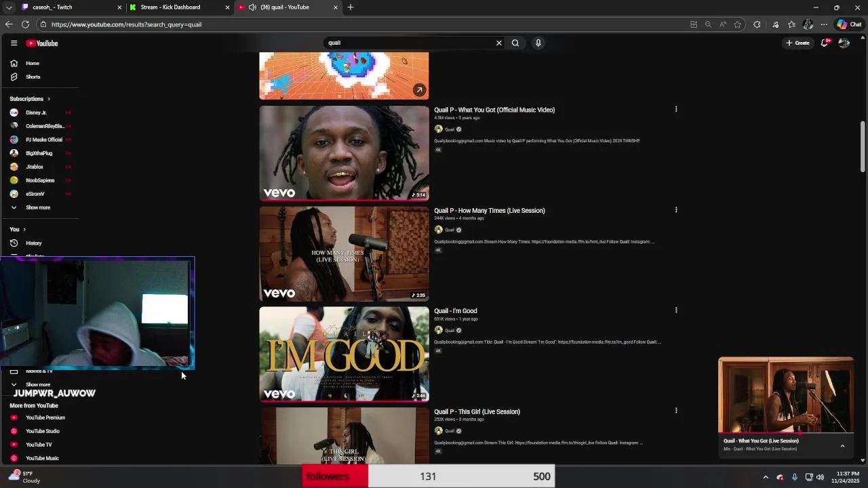This screenshot has height=488, width=868.
Task: Expand the Subscriptions section
Action: point(30,99)
